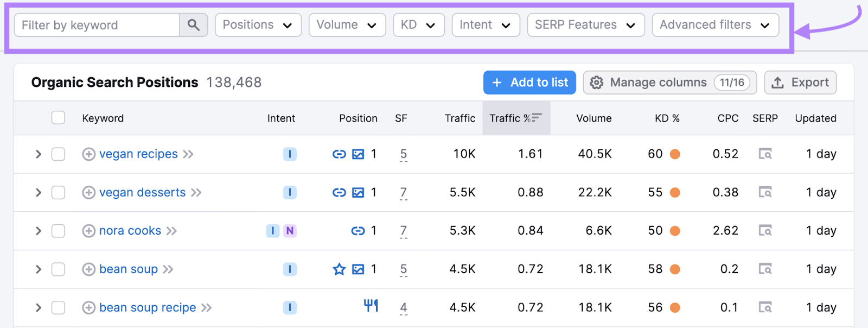The image size is (868, 328).
Task: Click the image pack icon in vegan desserts row
Action: [358, 193]
